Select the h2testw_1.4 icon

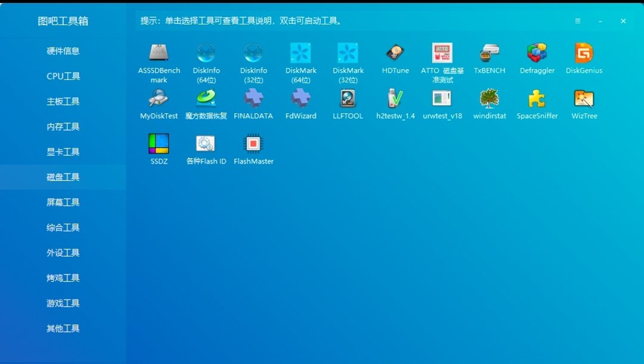tap(395, 98)
